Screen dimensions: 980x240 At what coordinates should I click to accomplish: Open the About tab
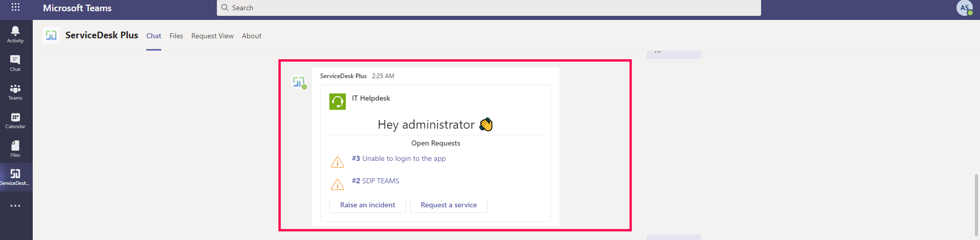pos(252,36)
